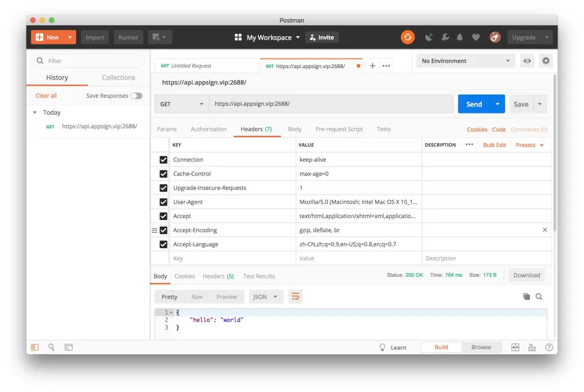Open the wrench settings icon

[x=445, y=37]
